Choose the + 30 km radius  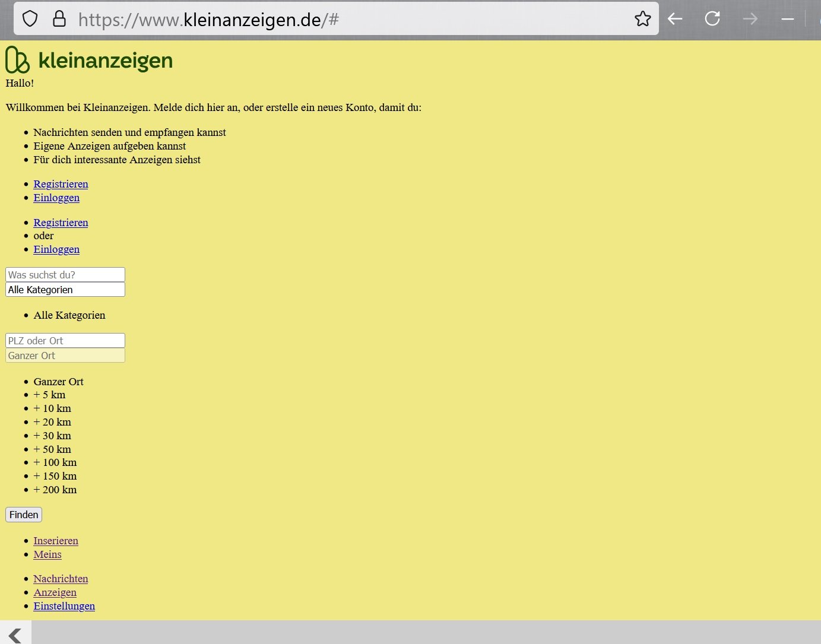[52, 436]
